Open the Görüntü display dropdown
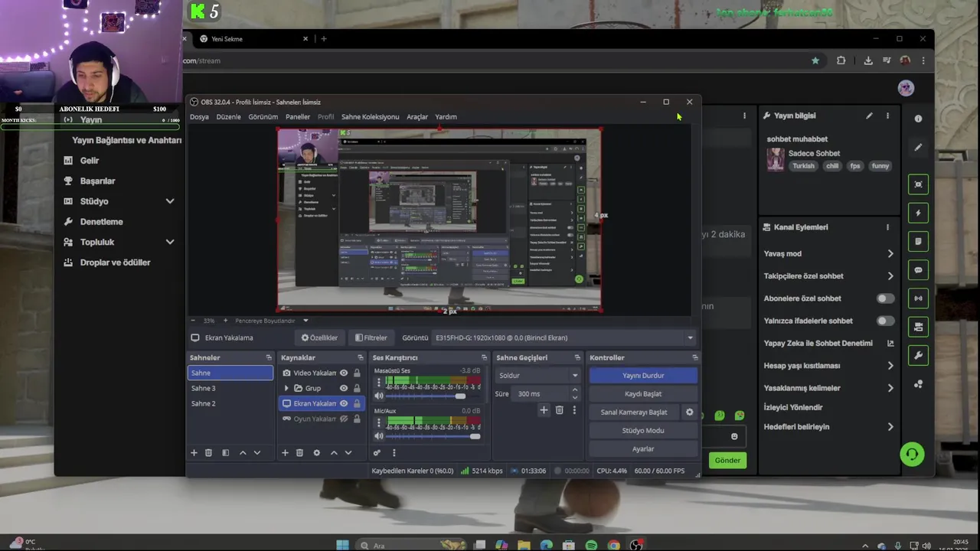The image size is (980, 551). click(x=563, y=337)
